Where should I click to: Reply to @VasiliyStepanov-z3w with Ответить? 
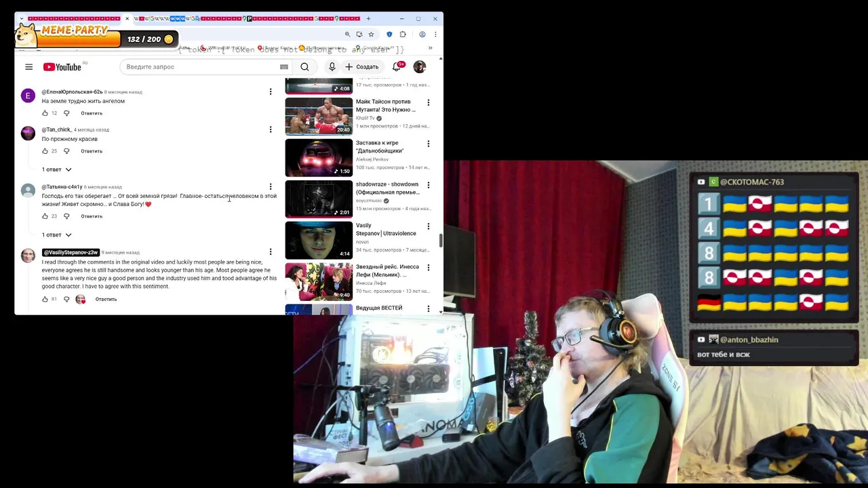(106, 299)
